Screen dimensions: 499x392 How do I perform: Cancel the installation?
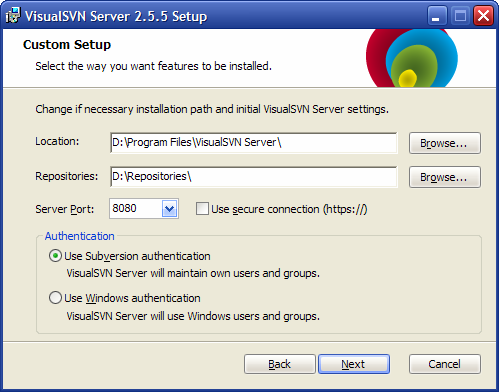pos(445,364)
